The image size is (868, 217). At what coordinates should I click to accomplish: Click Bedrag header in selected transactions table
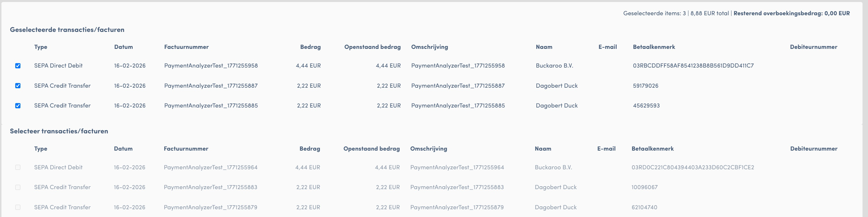click(310, 47)
